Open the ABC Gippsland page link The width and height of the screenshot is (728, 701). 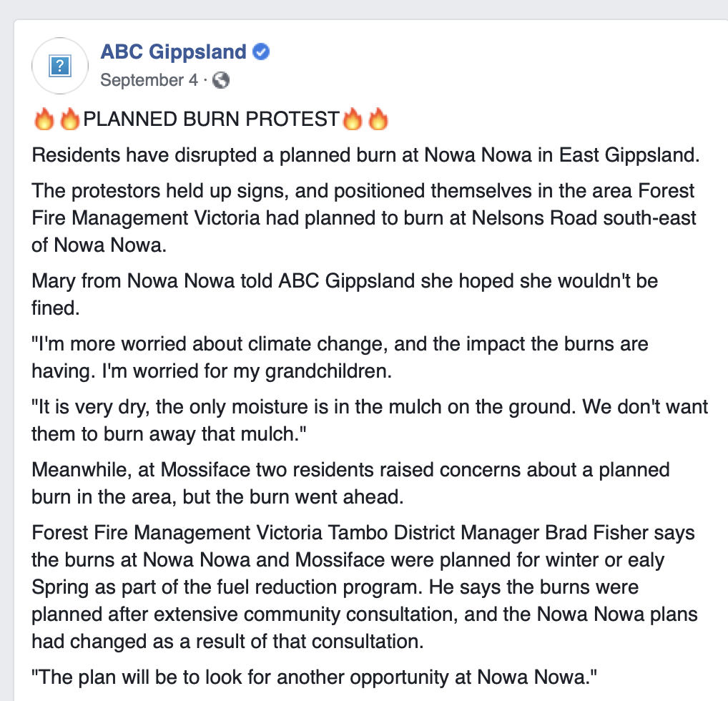[x=174, y=52]
